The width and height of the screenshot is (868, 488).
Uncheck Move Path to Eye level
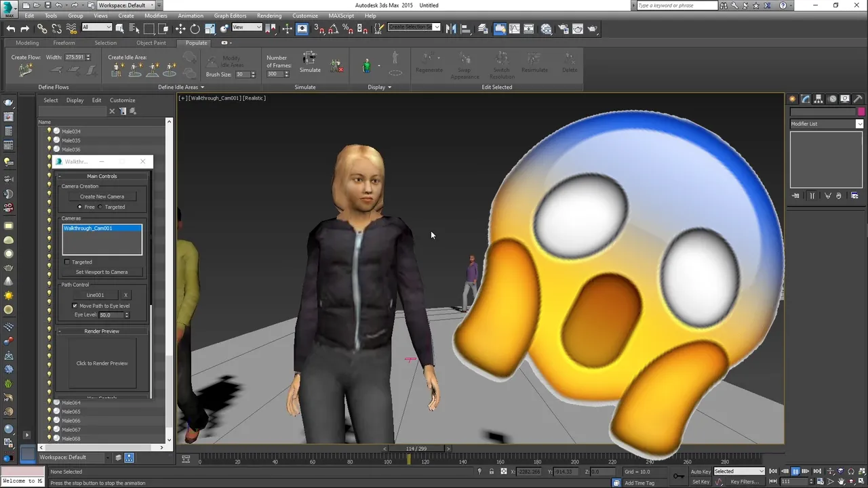75,306
